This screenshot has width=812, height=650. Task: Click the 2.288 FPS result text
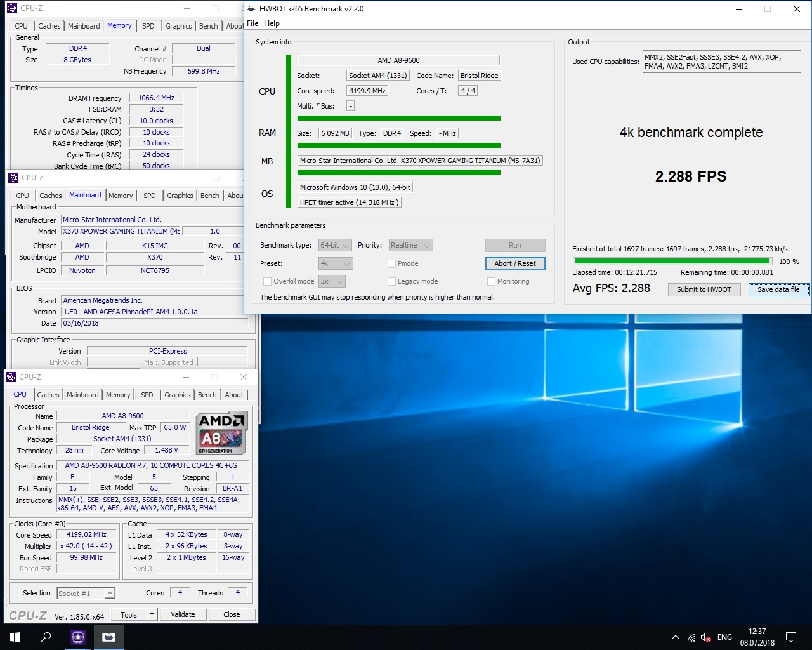point(691,176)
